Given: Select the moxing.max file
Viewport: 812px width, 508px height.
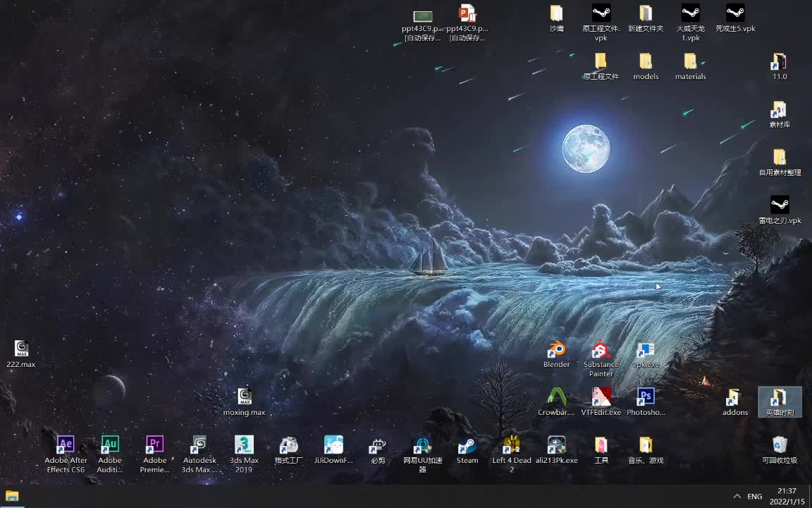Looking at the screenshot, I should [244, 401].
